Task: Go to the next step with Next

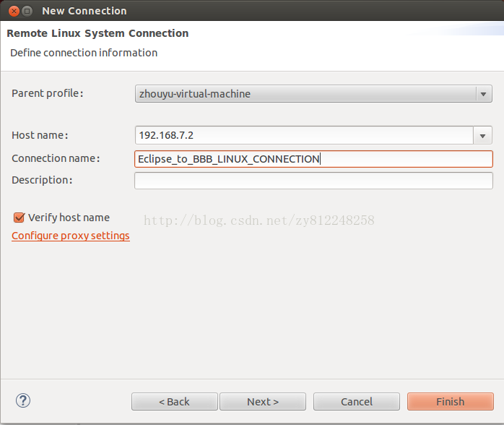Action: 263,402
